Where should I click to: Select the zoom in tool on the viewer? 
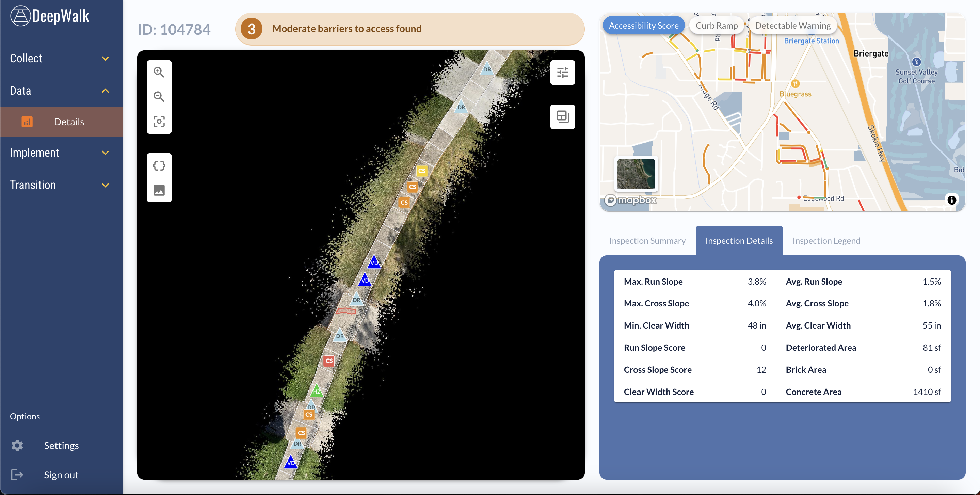[159, 72]
